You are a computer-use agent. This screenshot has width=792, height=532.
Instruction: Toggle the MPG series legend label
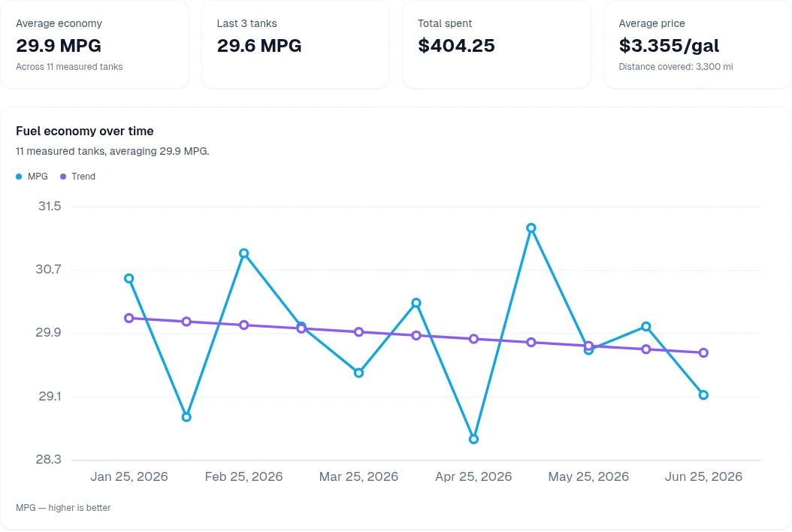point(38,177)
